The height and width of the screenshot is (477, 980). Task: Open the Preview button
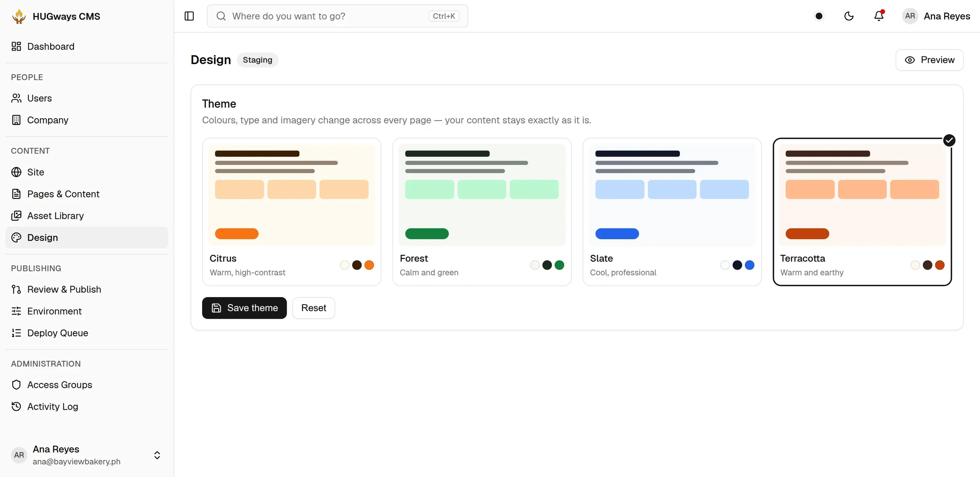(929, 60)
